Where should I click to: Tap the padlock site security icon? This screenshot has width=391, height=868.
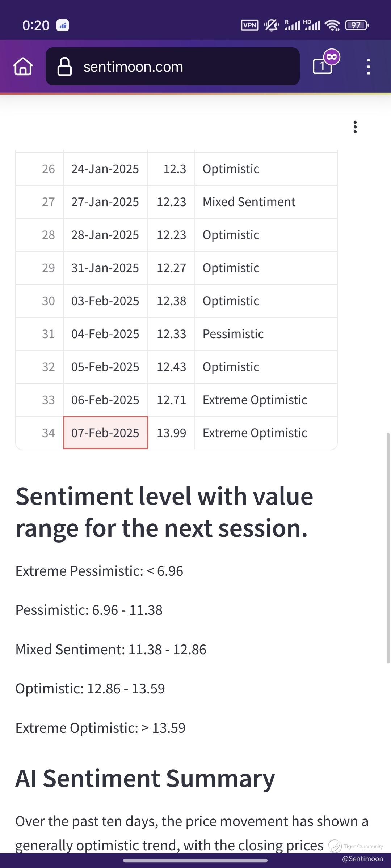coord(64,67)
